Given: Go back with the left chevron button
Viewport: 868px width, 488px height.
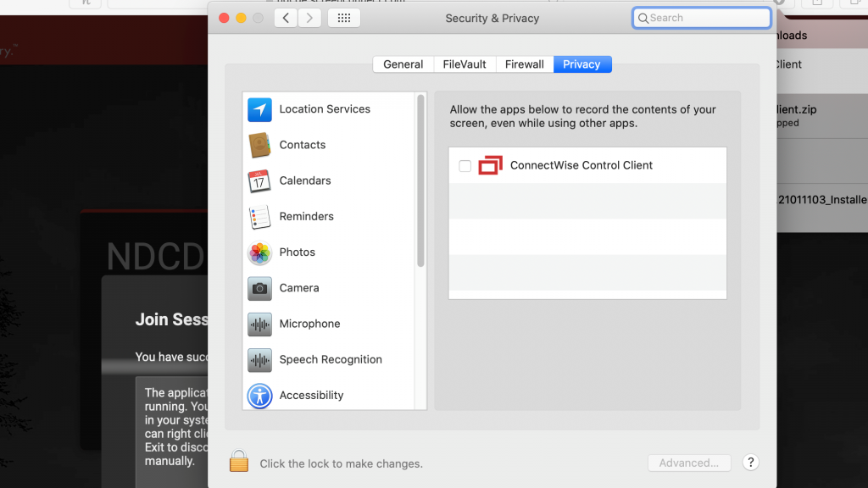Looking at the screenshot, I should (285, 18).
